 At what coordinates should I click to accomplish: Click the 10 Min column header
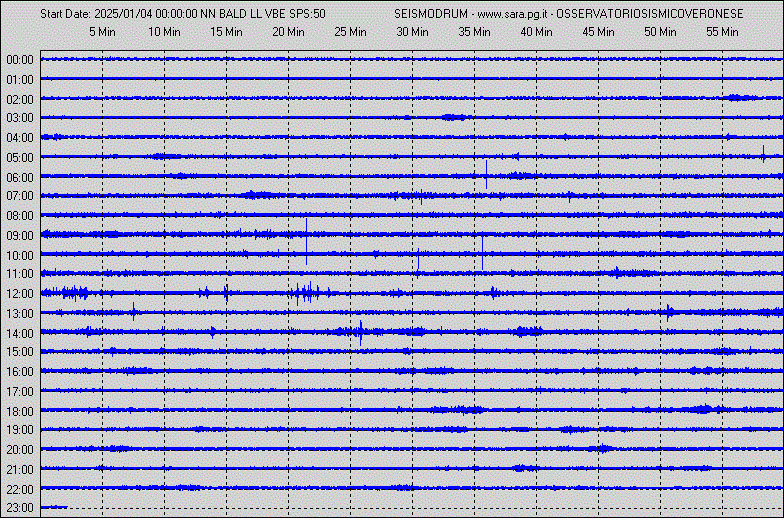(164, 32)
